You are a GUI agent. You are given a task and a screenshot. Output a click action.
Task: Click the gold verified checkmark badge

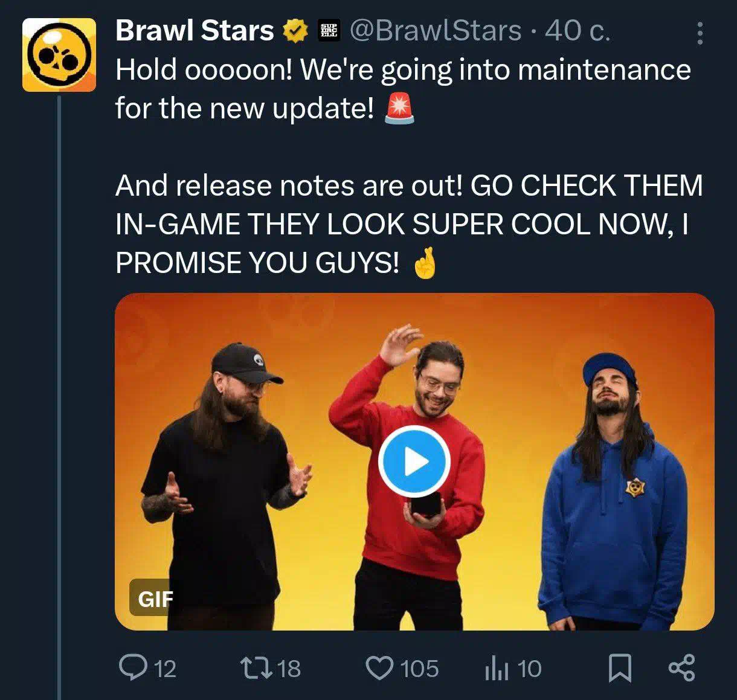(x=296, y=31)
